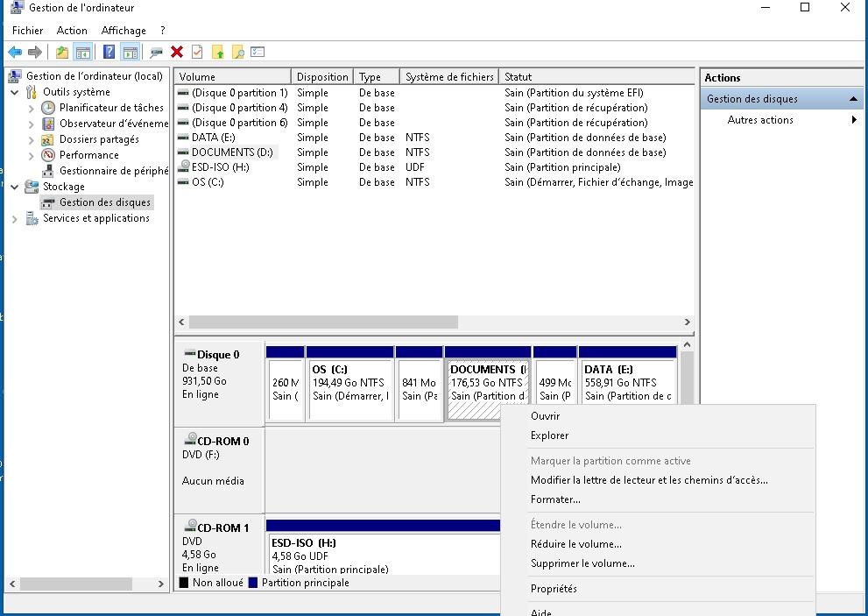Open the Affichage menu
Image resolution: width=868 pixels, height=616 pixels.
tap(123, 31)
